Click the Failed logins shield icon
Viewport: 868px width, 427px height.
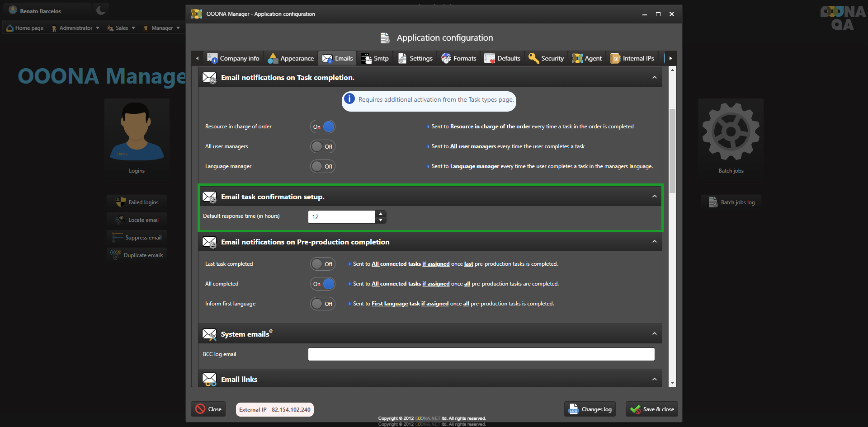point(121,202)
